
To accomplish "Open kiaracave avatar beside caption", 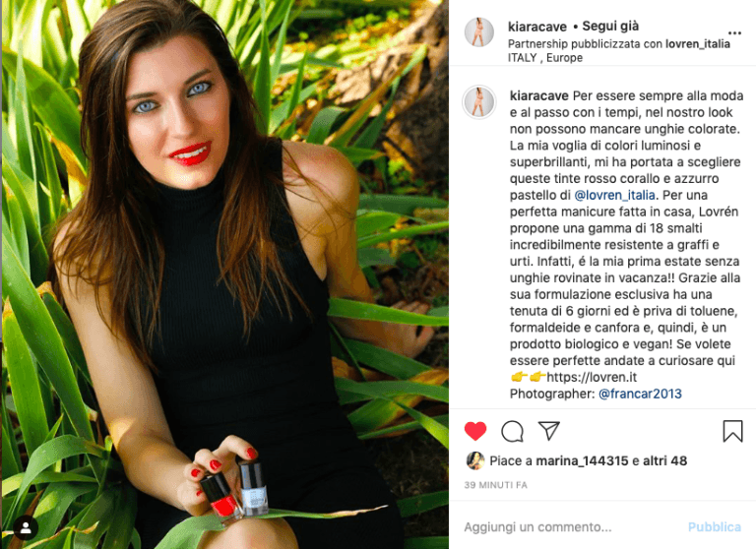I will click(x=478, y=101).
